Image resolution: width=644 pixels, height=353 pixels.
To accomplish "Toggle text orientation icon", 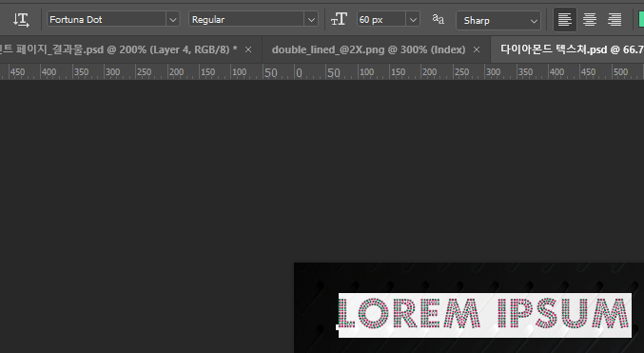I will pyautogui.click(x=21, y=20).
